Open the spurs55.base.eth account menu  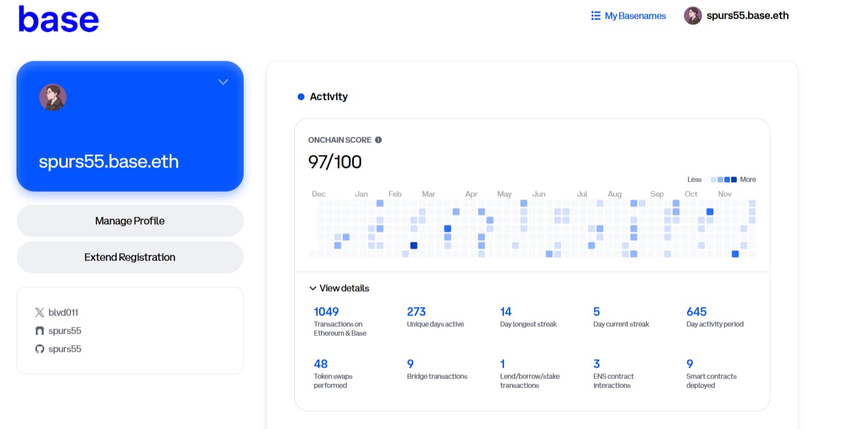[747, 16]
